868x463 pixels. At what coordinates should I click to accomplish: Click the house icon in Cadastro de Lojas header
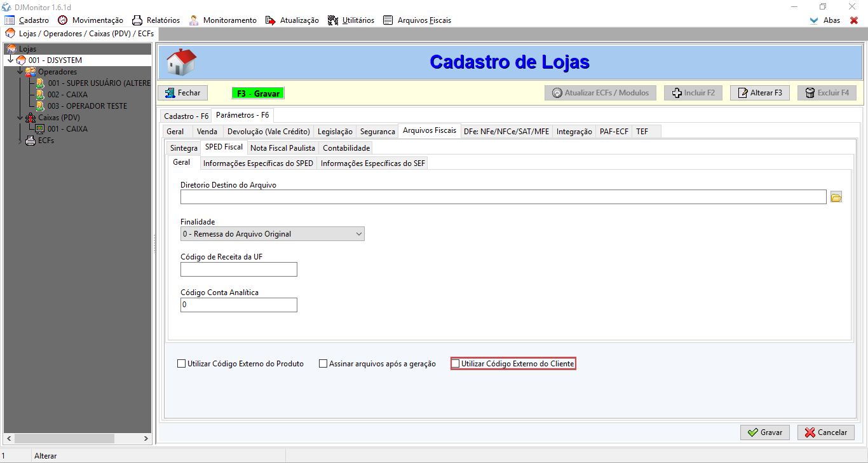point(181,62)
